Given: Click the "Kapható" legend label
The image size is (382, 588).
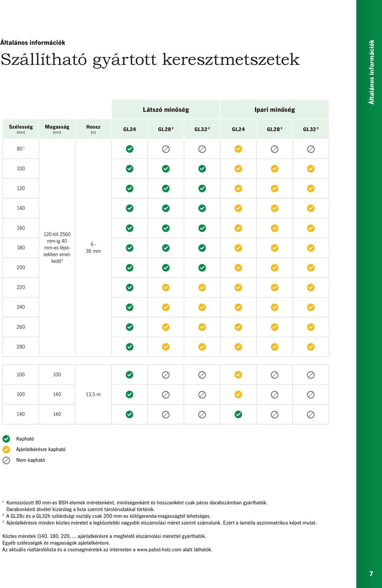Looking at the screenshot, I should [25, 439].
